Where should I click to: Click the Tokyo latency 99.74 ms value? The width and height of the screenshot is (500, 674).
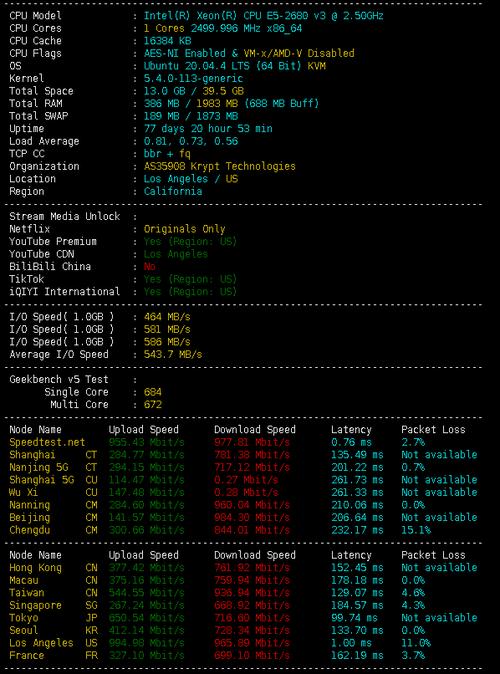click(354, 618)
